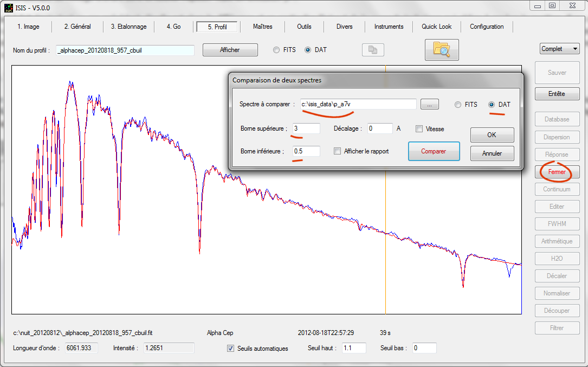Click the Seuil bas field
The image size is (588, 367).
(x=424, y=348)
